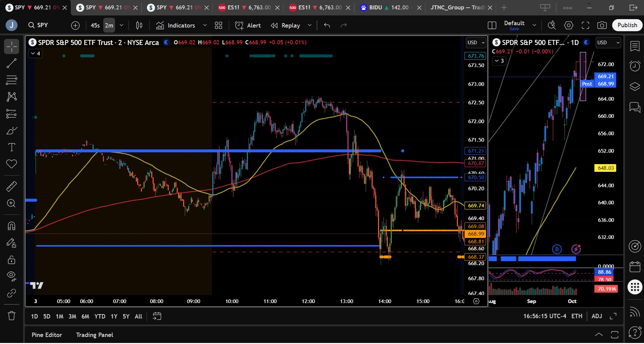This screenshot has height=344, width=644.
Task: Open the Trading Panel tab
Action: (95, 335)
